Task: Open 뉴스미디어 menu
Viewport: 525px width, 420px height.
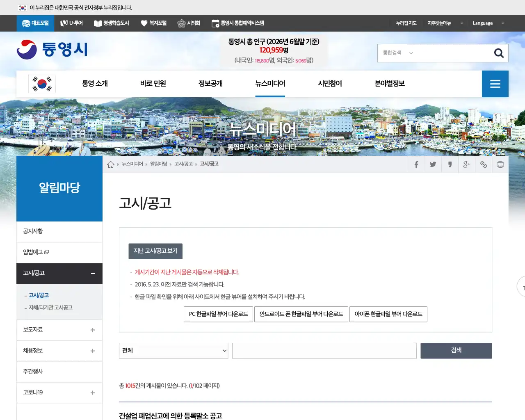Action: 270,84
